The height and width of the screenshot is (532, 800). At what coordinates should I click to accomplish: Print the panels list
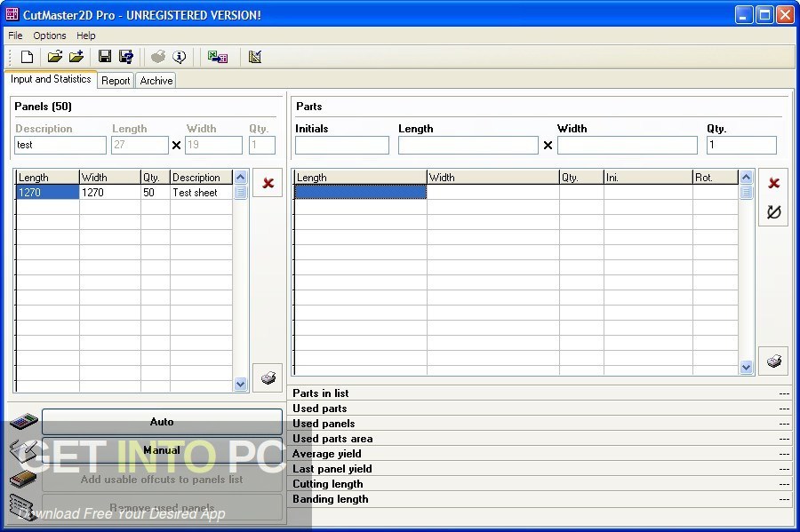pos(268,377)
